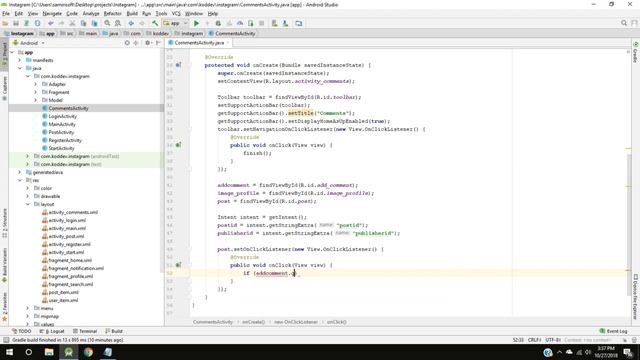
Task: Click the instagram breadcrumb in the navigation bar
Action: pyautogui.click(x=189, y=33)
